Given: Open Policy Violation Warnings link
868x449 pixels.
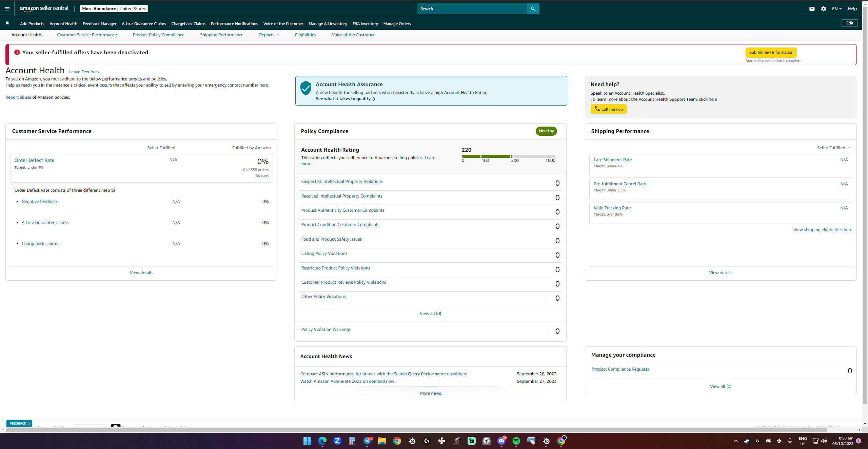Looking at the screenshot, I should pos(326,330).
